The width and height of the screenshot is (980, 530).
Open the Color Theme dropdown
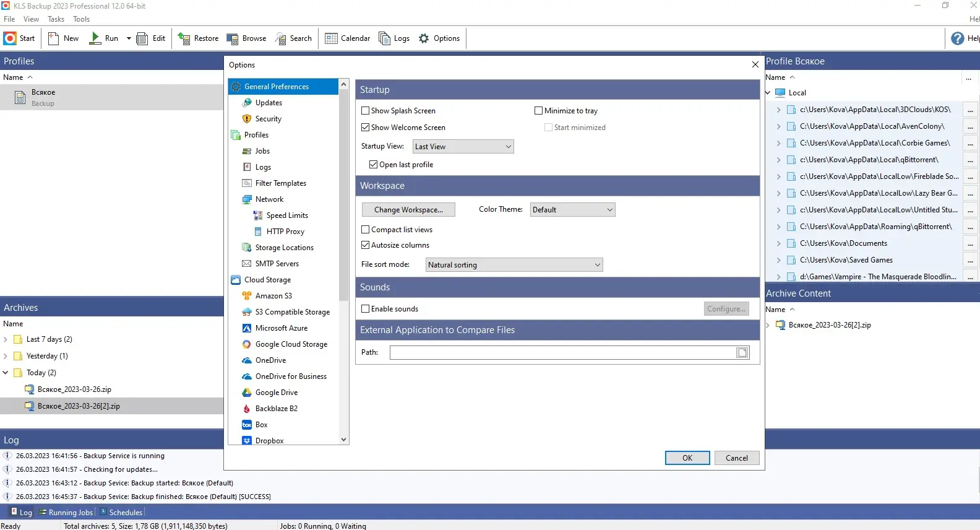573,210
